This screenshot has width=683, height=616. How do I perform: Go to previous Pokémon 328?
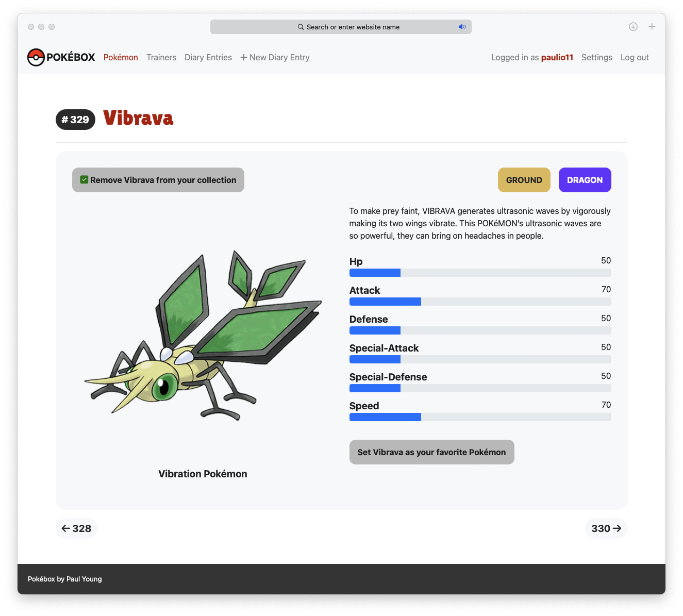(76, 528)
